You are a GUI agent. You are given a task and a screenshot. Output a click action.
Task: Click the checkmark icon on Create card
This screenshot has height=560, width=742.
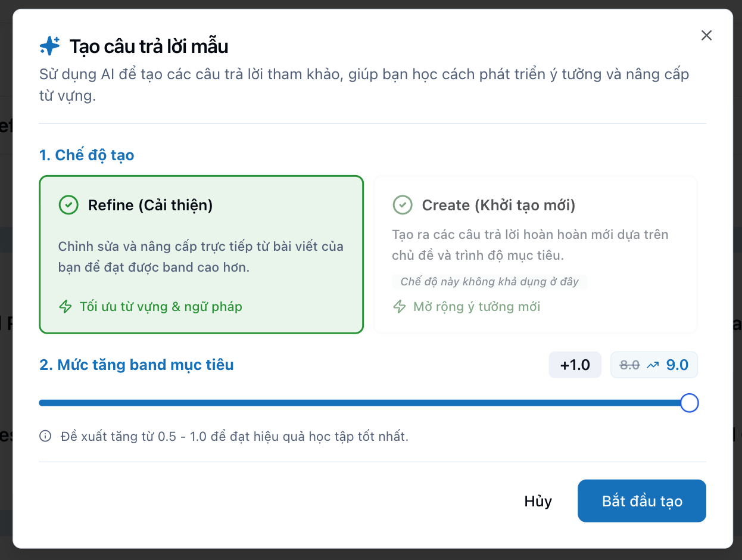click(x=403, y=205)
